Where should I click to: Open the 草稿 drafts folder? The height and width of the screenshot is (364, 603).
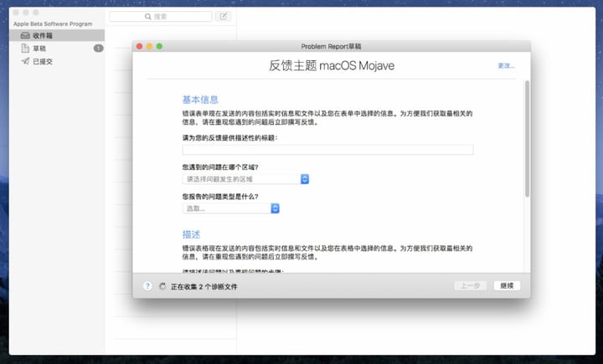coord(57,49)
